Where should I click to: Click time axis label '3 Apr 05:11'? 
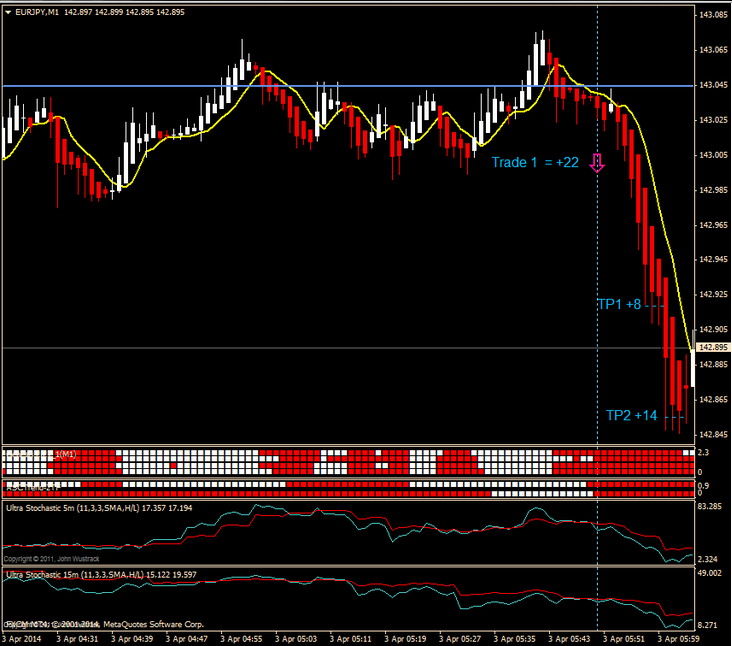coord(350,639)
